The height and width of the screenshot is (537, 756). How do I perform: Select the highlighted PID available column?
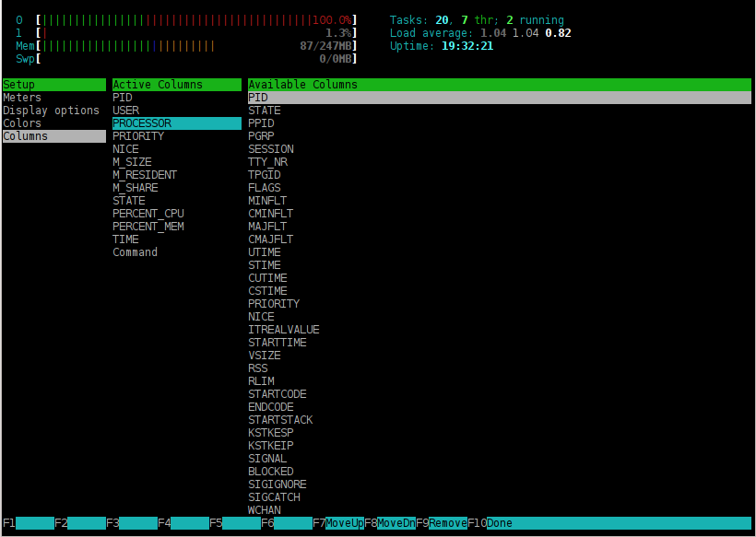point(258,98)
